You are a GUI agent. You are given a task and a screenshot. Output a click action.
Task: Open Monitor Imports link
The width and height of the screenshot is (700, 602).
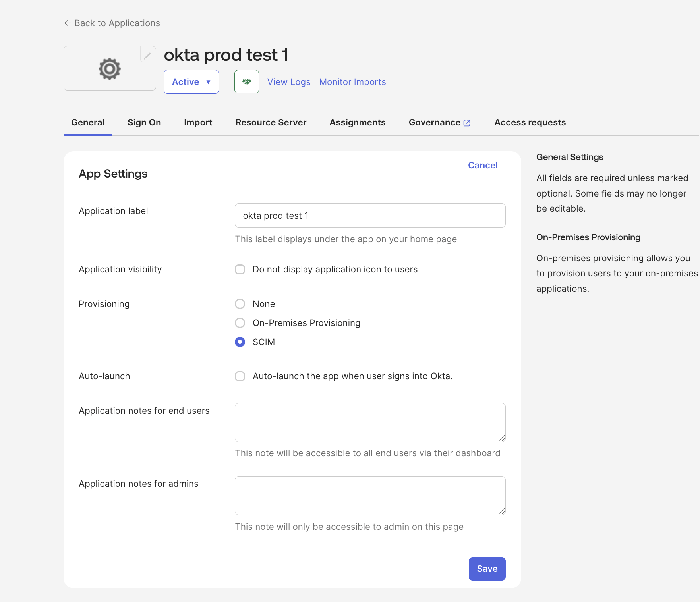pos(352,82)
